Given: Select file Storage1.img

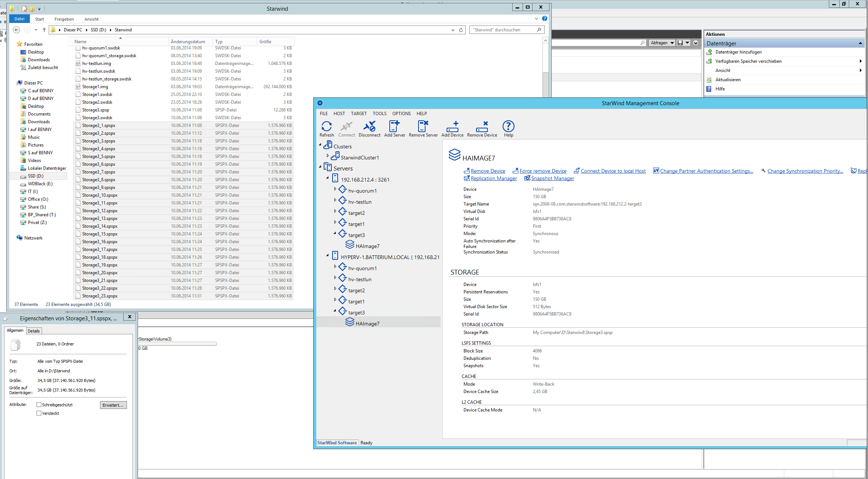Looking at the screenshot, I should [95, 87].
